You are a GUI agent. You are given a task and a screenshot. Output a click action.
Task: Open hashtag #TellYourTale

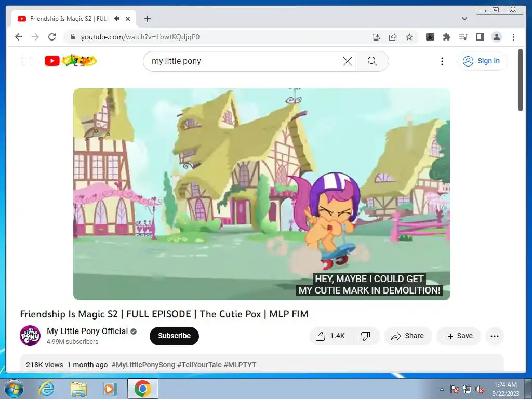199,365
